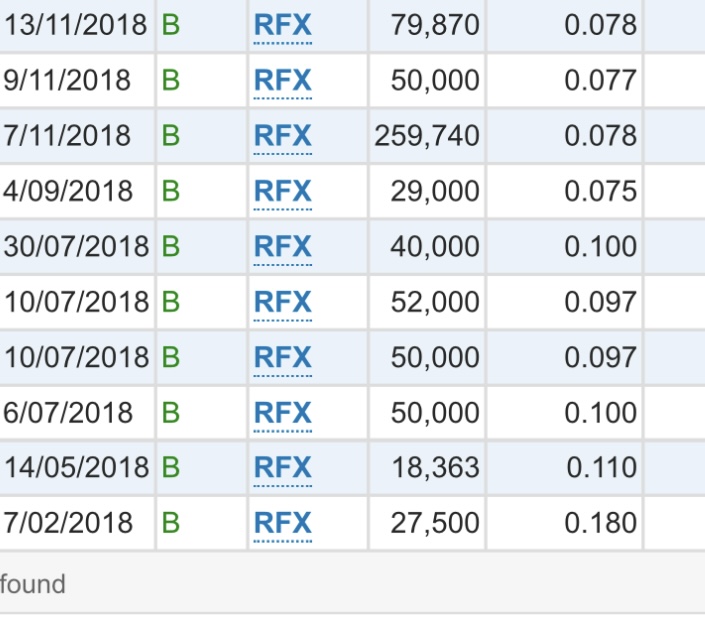Click volume value 259,740
This screenshot has height=620, width=705.
tap(427, 136)
